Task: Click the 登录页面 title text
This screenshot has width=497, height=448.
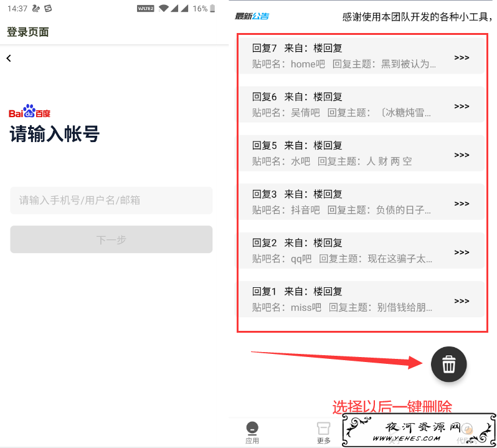Action: 28,32
